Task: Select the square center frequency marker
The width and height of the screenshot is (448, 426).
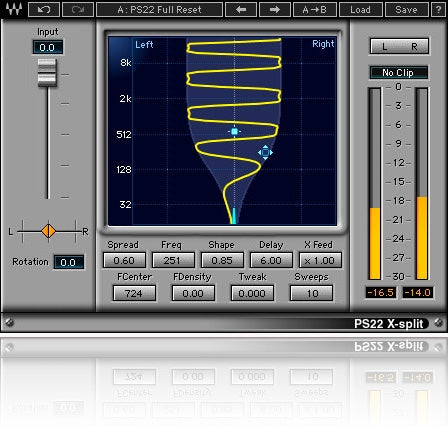Action: (x=234, y=132)
